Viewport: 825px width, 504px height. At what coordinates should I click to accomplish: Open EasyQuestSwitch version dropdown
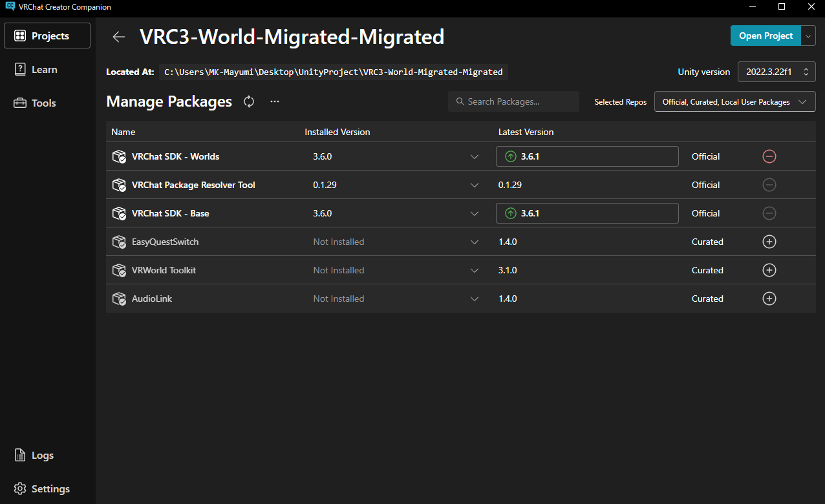coord(475,242)
